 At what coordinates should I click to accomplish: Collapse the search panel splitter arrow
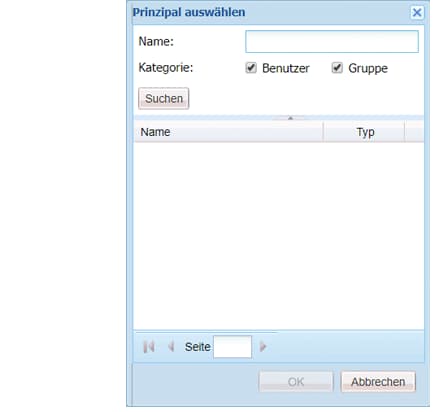point(290,118)
